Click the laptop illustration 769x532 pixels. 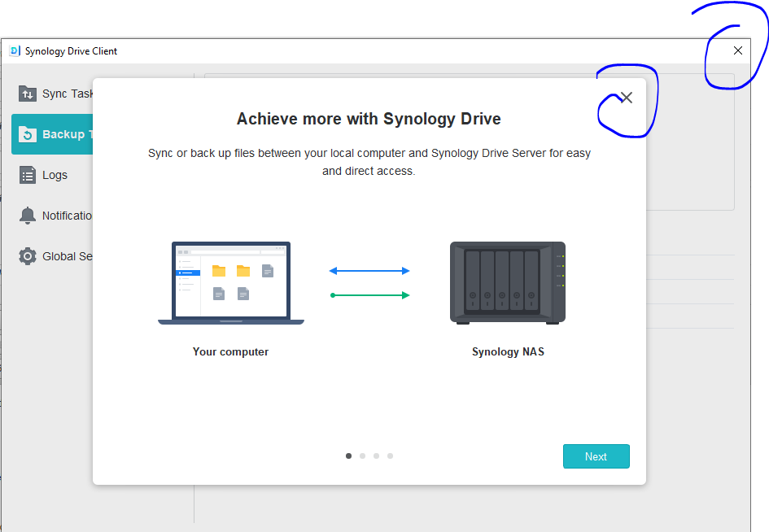(231, 283)
